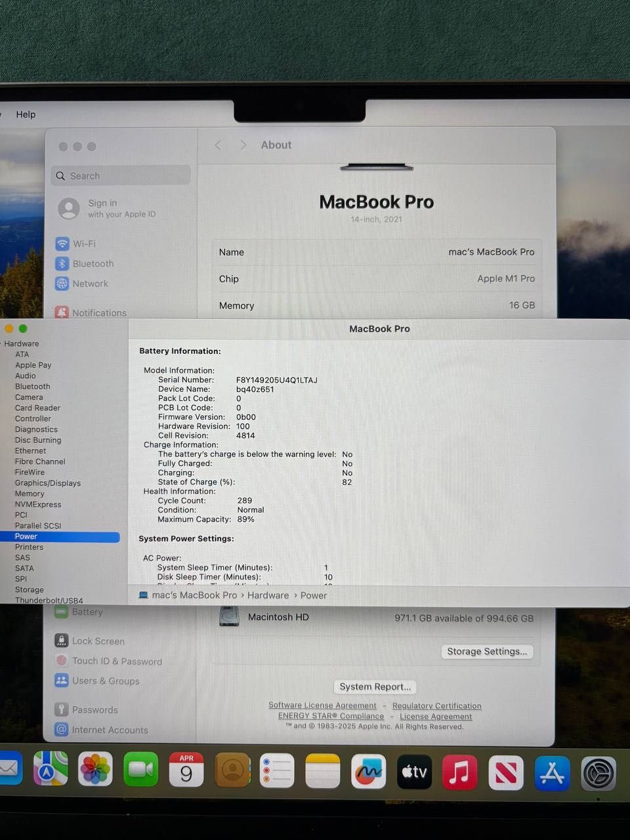Open Freeform from the Dock
This screenshot has height=840, width=630.
point(369,771)
